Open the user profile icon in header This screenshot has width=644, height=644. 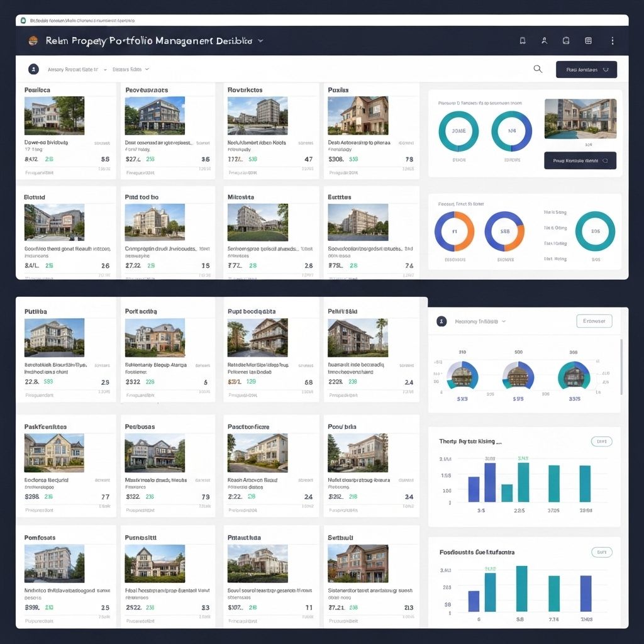click(544, 41)
